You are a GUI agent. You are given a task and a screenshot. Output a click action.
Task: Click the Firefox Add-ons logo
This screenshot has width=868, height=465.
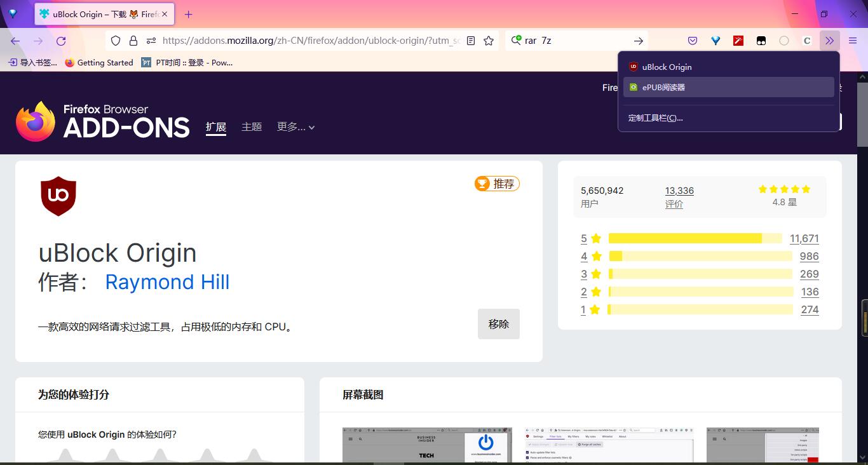(103, 121)
